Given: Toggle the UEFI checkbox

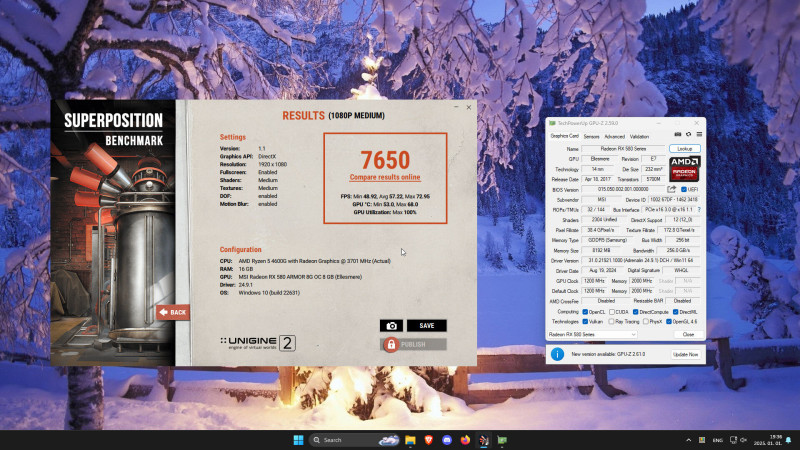Looking at the screenshot, I should point(684,189).
